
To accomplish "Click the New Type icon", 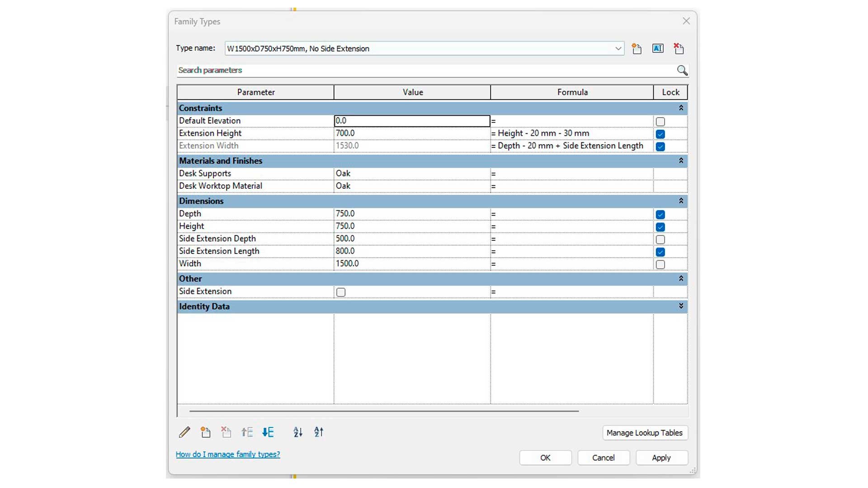I will 637,48.
